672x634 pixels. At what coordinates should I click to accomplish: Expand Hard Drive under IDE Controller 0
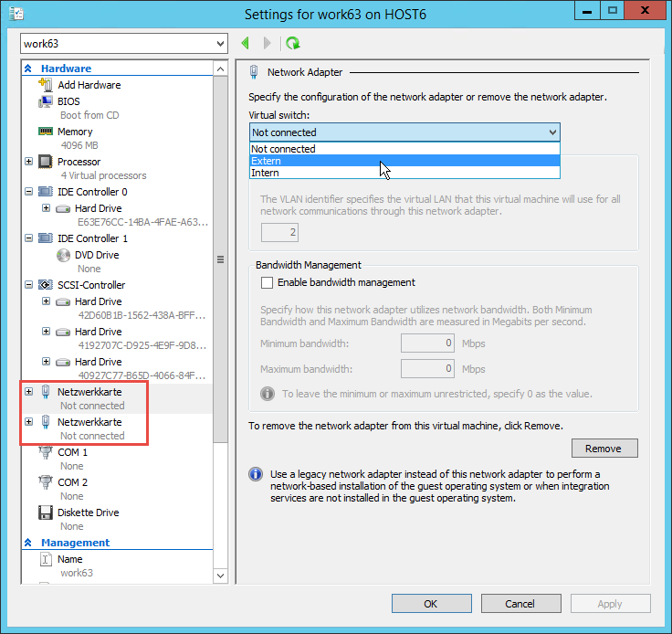coord(47,208)
